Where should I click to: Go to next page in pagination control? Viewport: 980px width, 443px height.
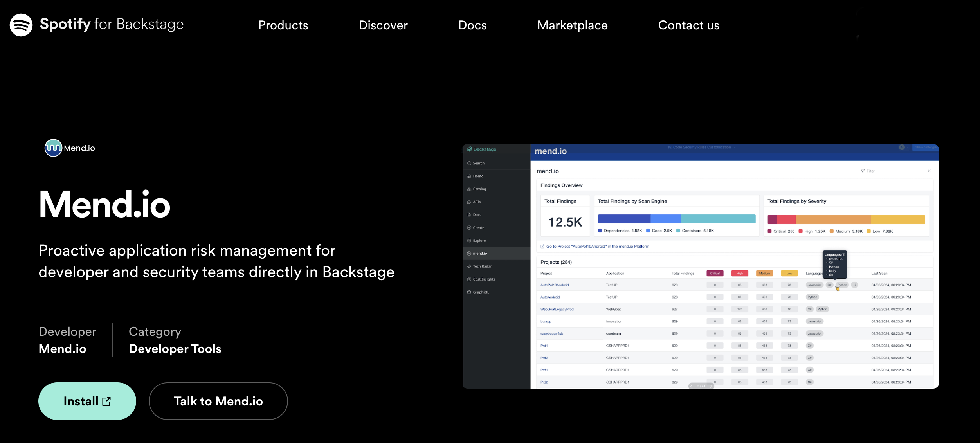711,386
